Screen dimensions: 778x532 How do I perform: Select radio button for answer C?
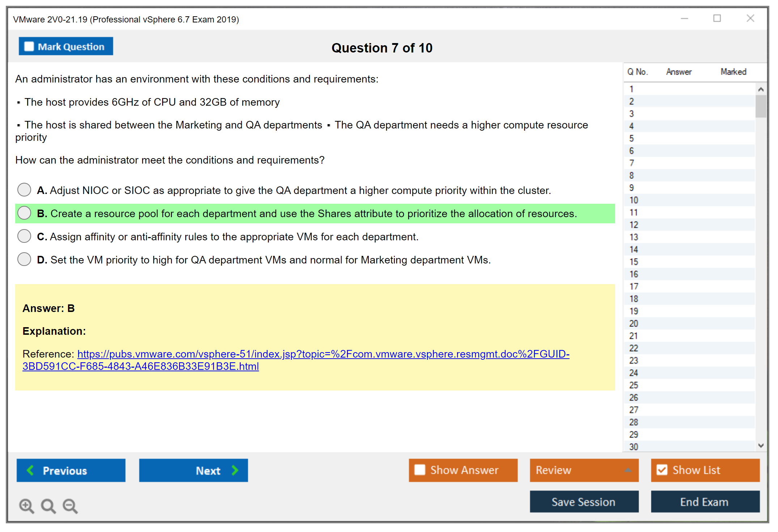pyautogui.click(x=24, y=236)
